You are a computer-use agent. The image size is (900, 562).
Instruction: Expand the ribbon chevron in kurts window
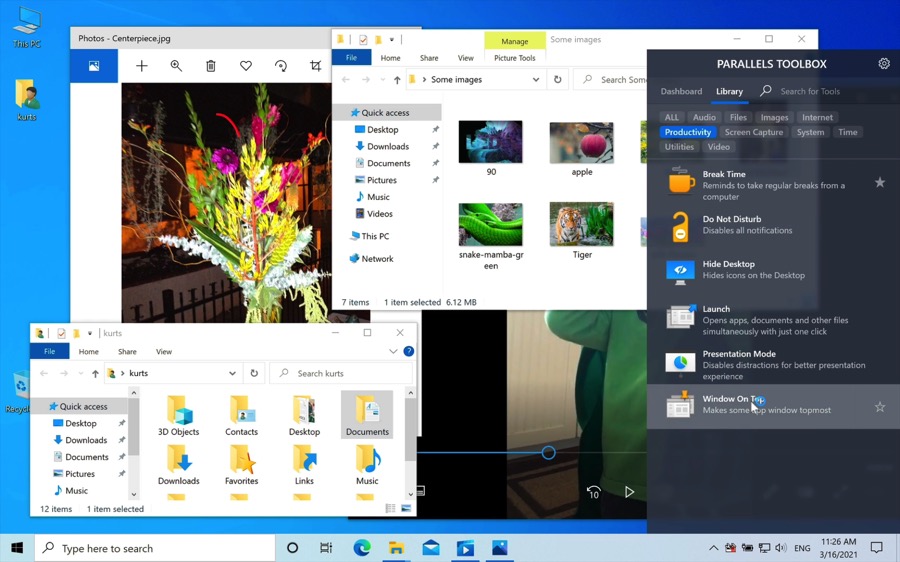393,352
